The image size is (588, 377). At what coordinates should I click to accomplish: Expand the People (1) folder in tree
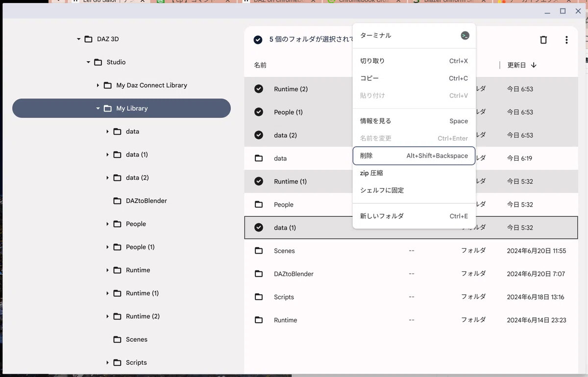pyautogui.click(x=107, y=247)
